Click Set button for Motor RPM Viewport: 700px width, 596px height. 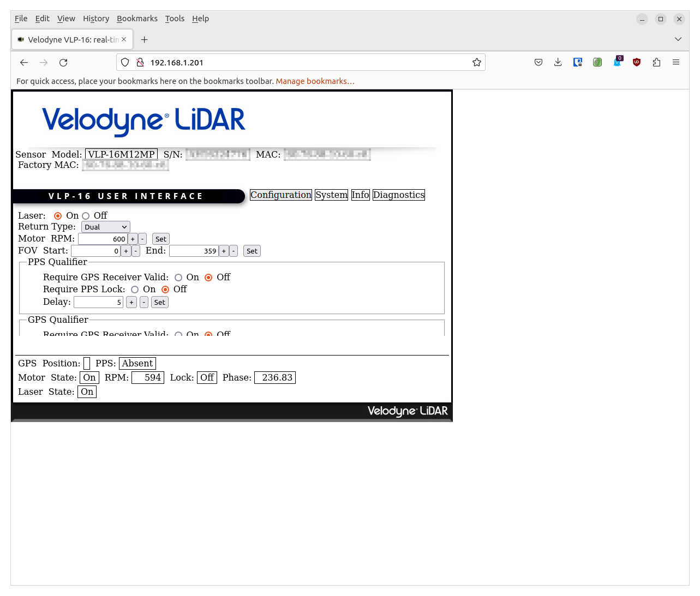coord(161,239)
